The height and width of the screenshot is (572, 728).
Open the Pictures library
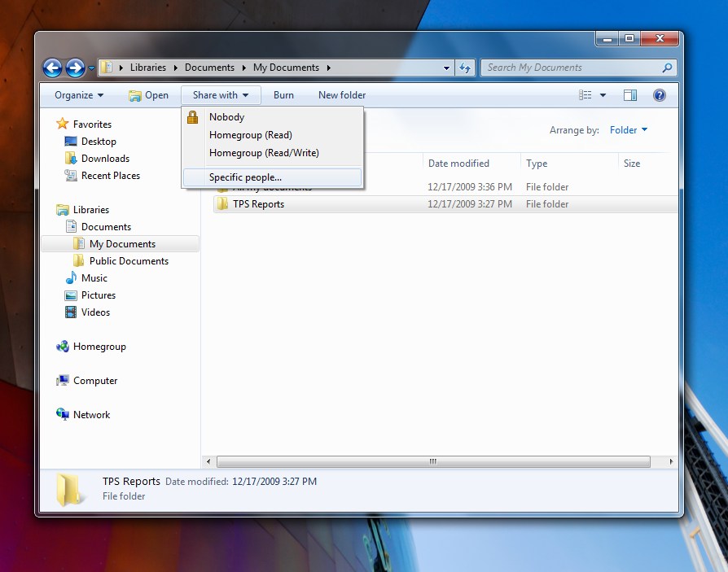tap(99, 295)
